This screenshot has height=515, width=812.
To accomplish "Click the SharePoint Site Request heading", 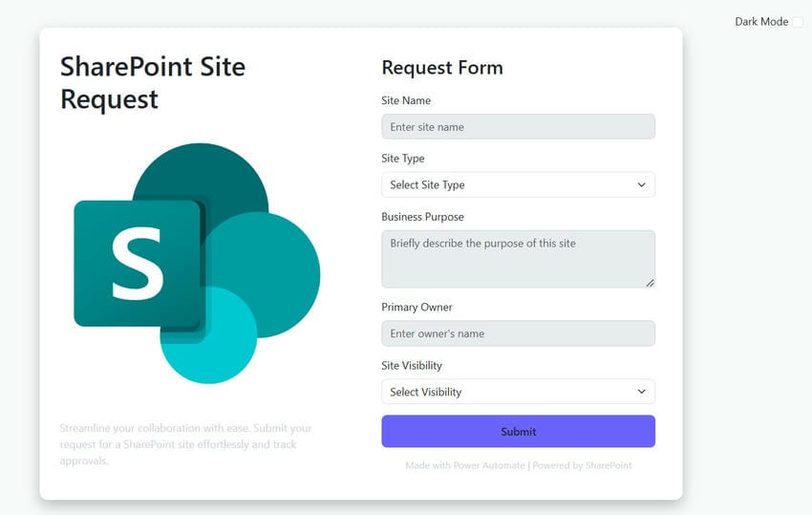I will click(153, 82).
